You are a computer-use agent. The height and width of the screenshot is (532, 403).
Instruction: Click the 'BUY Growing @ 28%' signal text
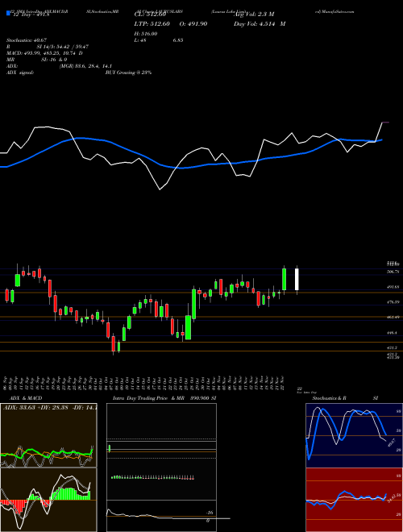[x=128, y=73]
